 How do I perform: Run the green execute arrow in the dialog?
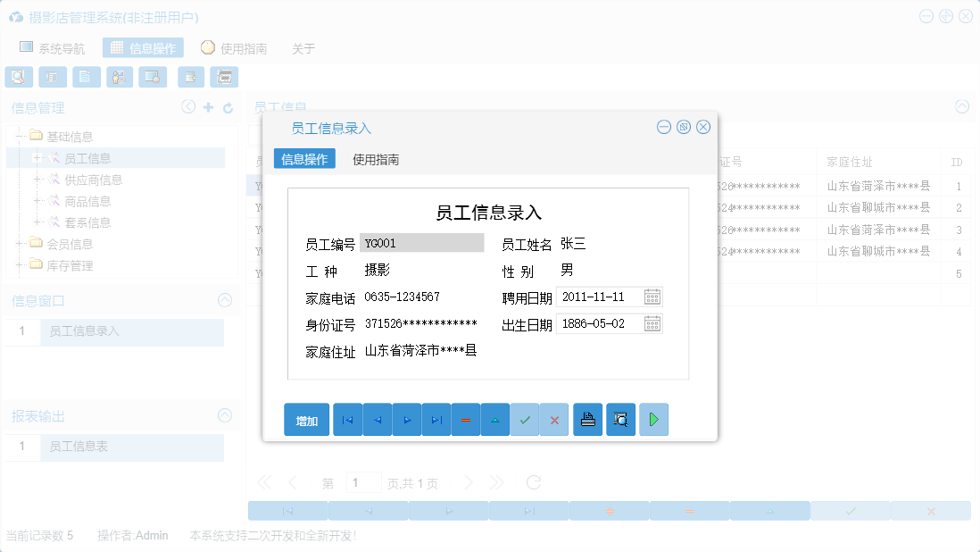point(653,419)
